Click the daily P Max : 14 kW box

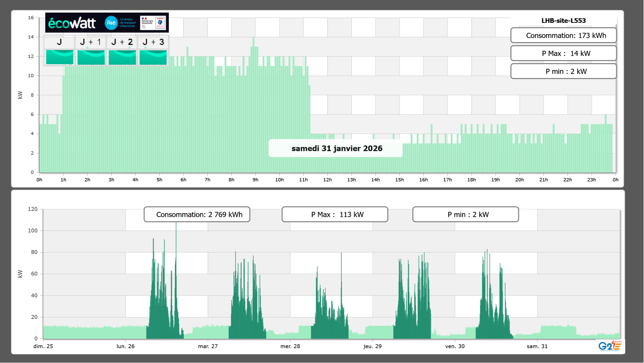[x=563, y=53]
